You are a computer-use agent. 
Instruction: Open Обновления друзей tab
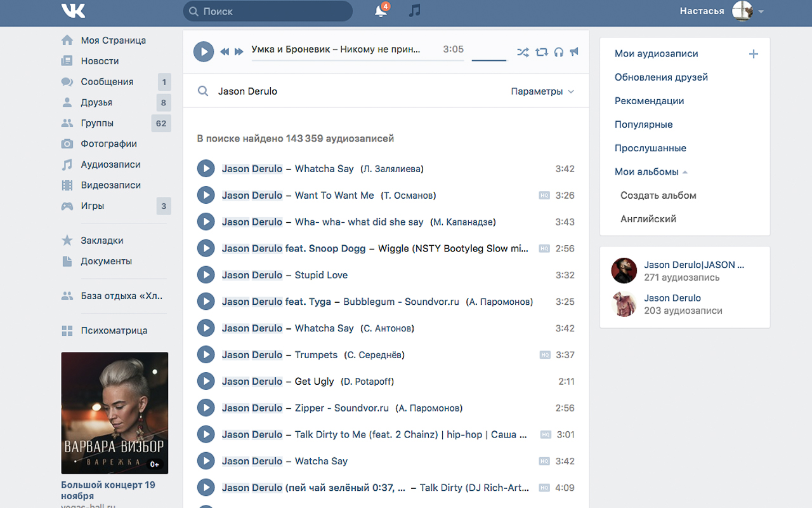[661, 77]
